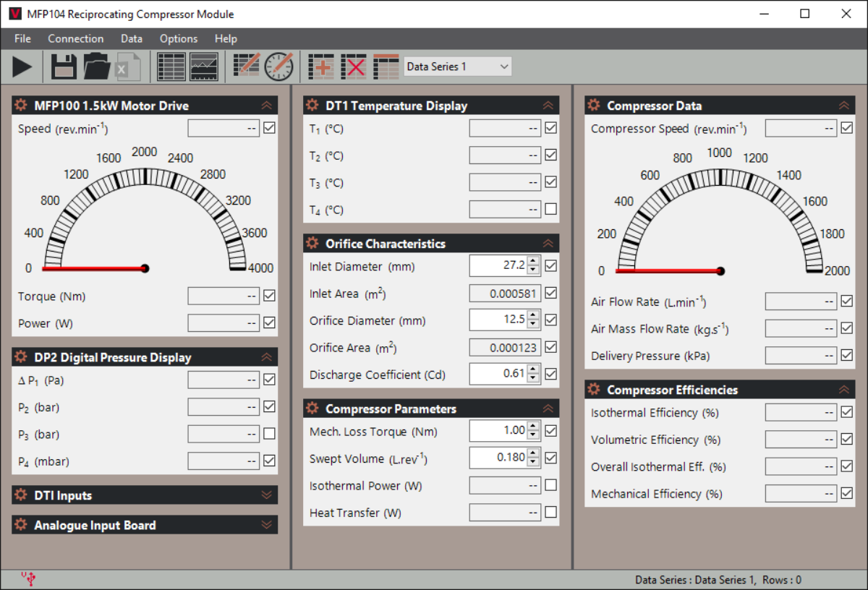Uncheck the motor Speed checkbox
Image resolution: width=868 pixels, height=590 pixels.
(269, 128)
